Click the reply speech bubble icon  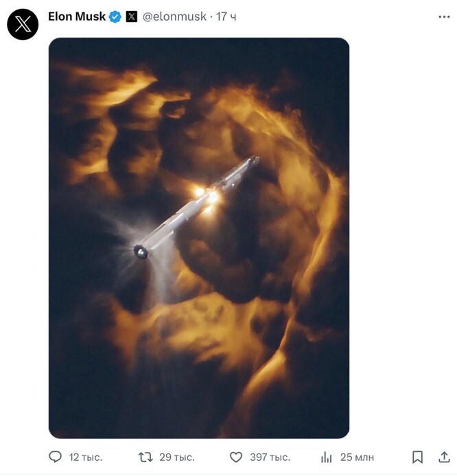[x=56, y=457]
